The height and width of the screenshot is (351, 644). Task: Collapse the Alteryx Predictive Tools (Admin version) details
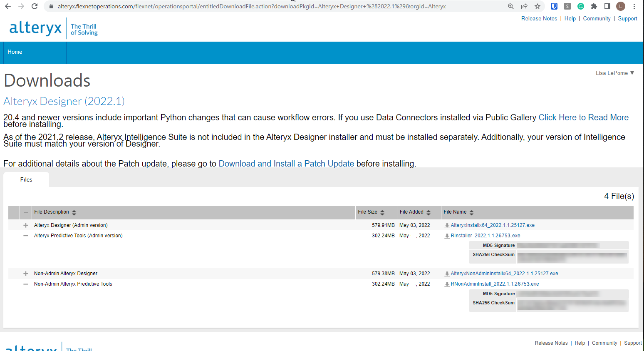(x=25, y=235)
